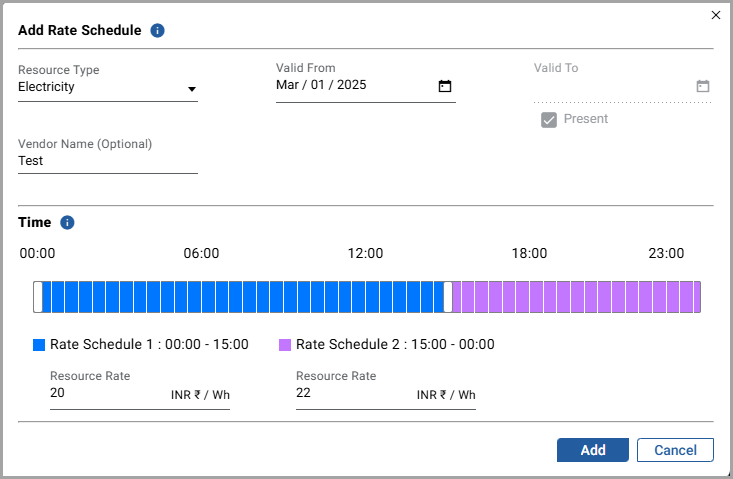
Task: Open the Valid From calendar picker
Action: tap(445, 86)
